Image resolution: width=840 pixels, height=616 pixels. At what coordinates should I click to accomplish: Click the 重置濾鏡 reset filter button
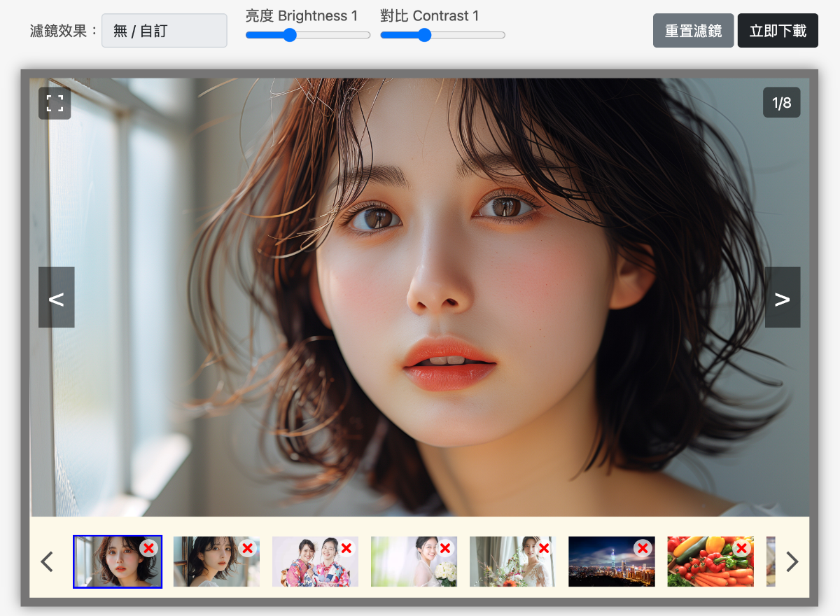point(693,31)
